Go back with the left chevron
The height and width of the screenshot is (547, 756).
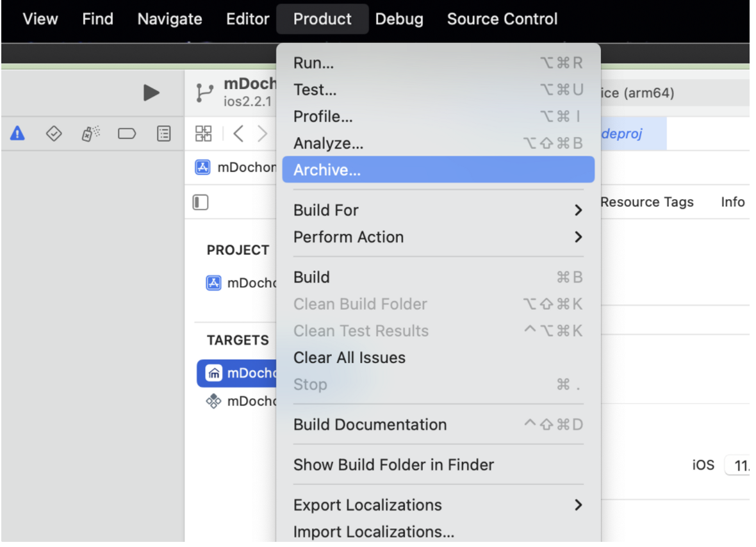point(238,133)
